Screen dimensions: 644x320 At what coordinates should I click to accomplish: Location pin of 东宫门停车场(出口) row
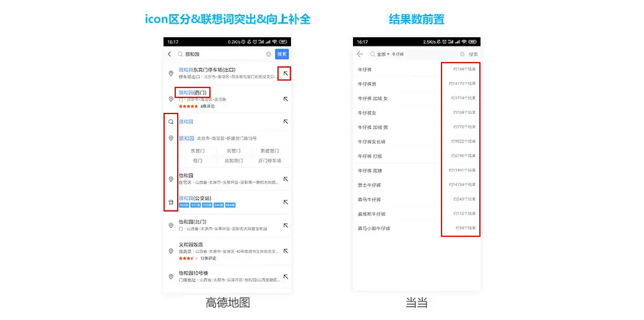tap(171, 74)
